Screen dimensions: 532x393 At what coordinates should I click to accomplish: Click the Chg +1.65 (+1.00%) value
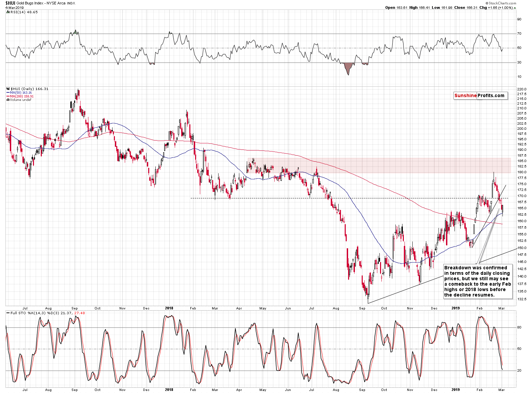click(496, 7)
